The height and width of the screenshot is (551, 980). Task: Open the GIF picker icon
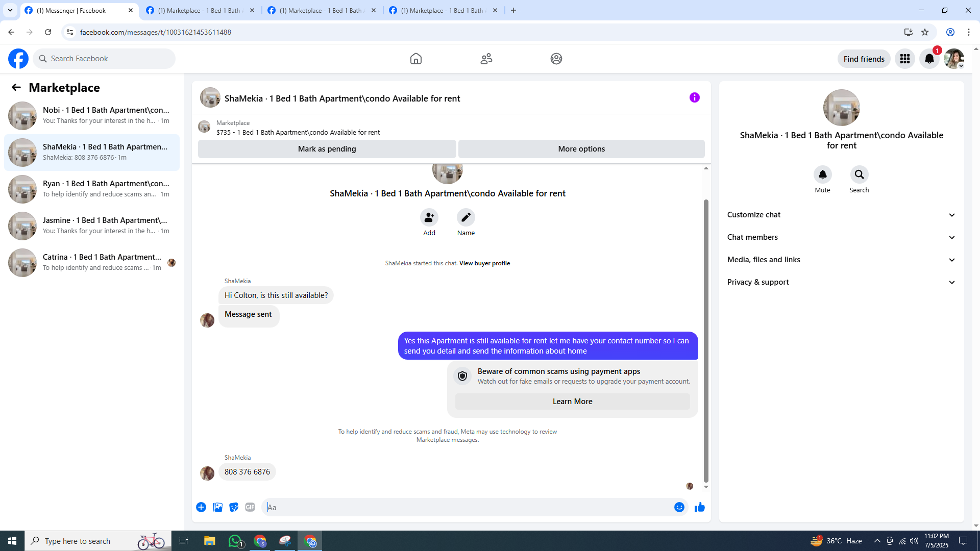click(250, 507)
